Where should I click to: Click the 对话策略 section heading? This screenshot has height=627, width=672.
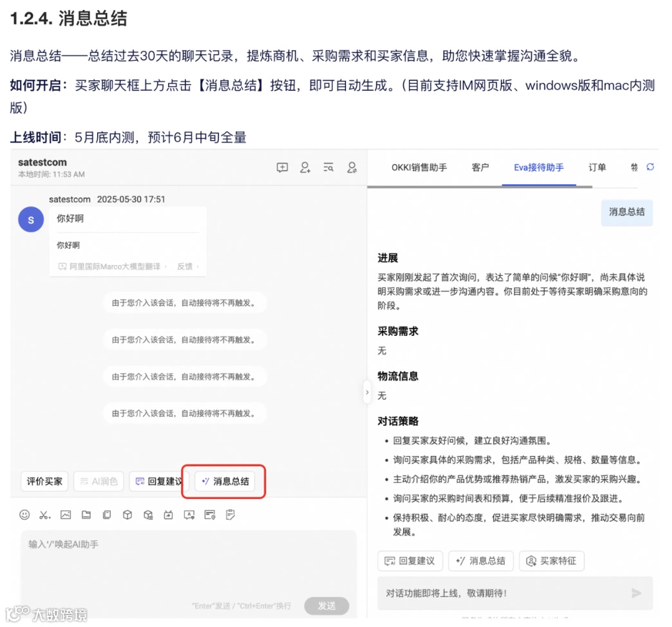click(x=398, y=421)
